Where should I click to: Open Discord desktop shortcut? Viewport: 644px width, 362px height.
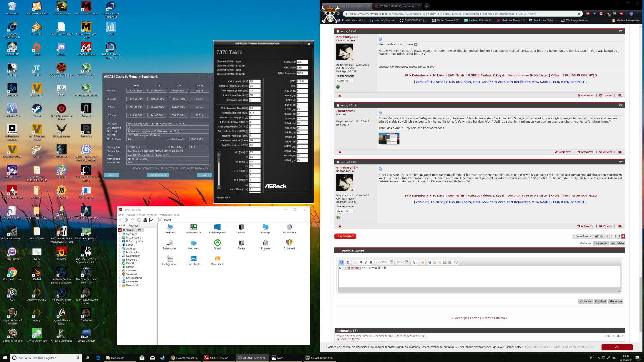(61, 49)
